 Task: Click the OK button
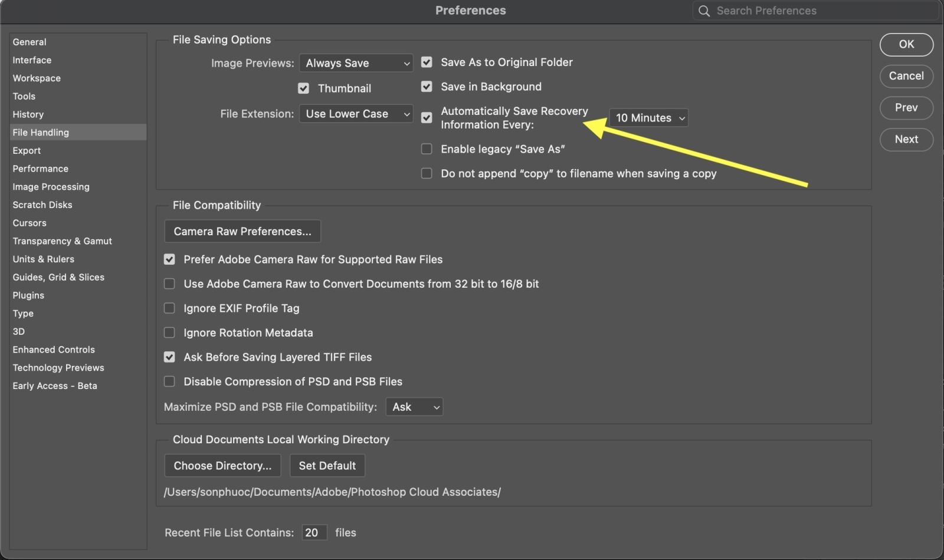pyautogui.click(x=906, y=44)
